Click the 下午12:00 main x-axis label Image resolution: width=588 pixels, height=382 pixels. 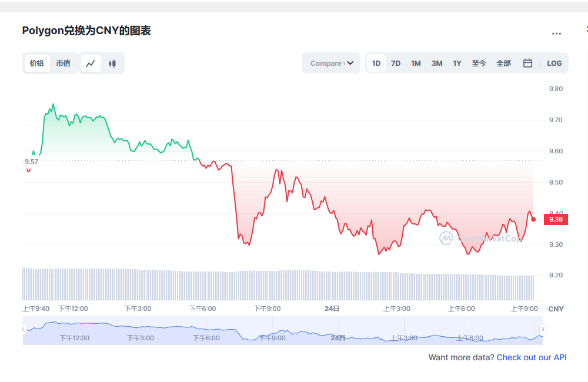[x=73, y=309]
